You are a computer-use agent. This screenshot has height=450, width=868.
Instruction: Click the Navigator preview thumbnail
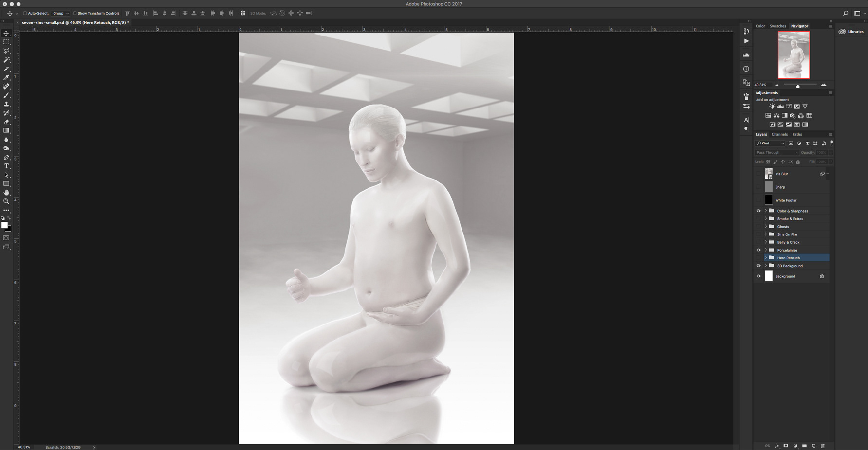[794, 55]
